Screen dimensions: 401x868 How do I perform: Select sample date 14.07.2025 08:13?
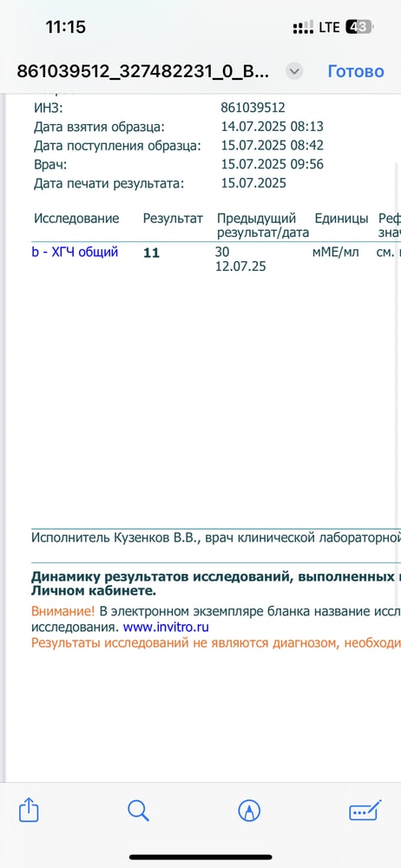coord(272,127)
